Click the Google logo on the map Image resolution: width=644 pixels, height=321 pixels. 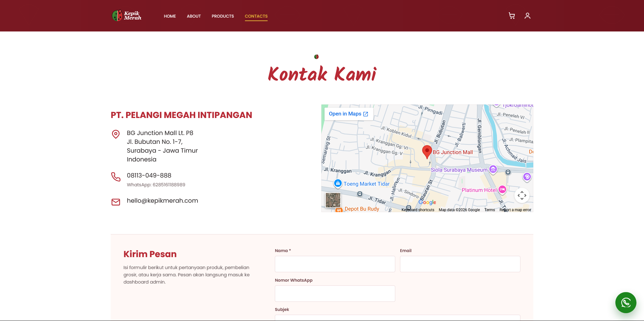(x=427, y=202)
